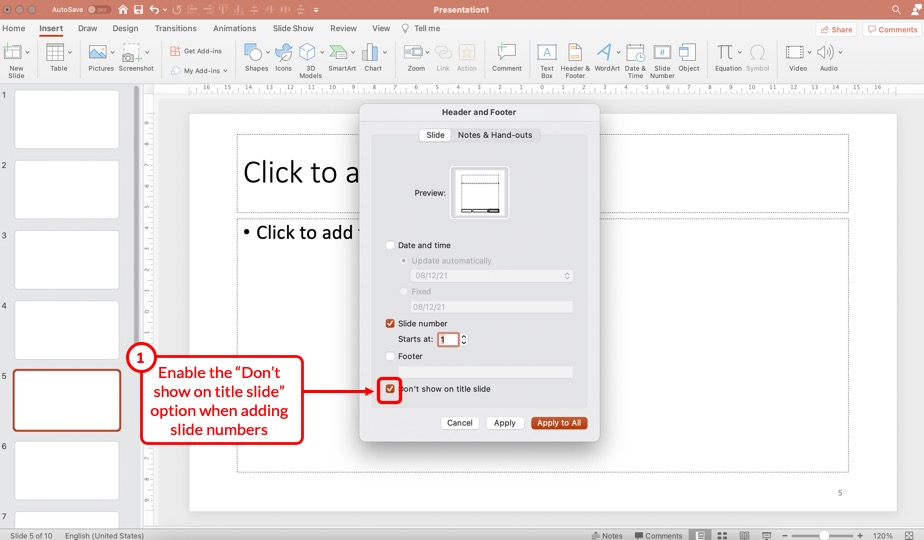Insert Audio icon
This screenshot has height=540, width=924.
pos(825,52)
